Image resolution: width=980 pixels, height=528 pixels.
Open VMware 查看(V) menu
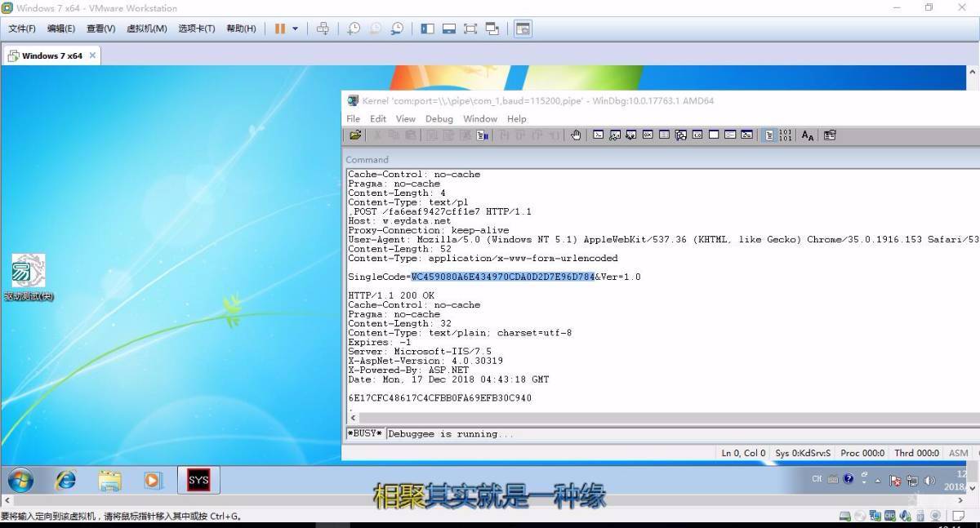101,29
